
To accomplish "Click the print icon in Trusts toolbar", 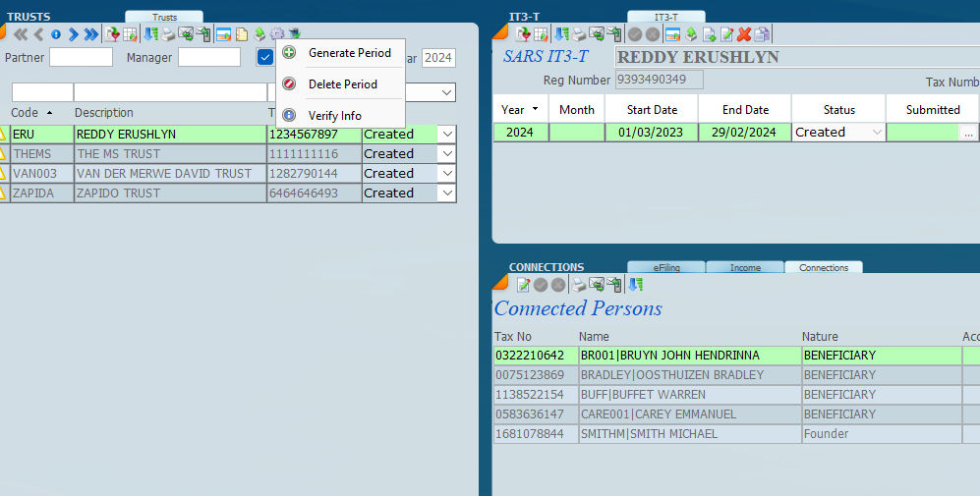I will [x=168, y=34].
